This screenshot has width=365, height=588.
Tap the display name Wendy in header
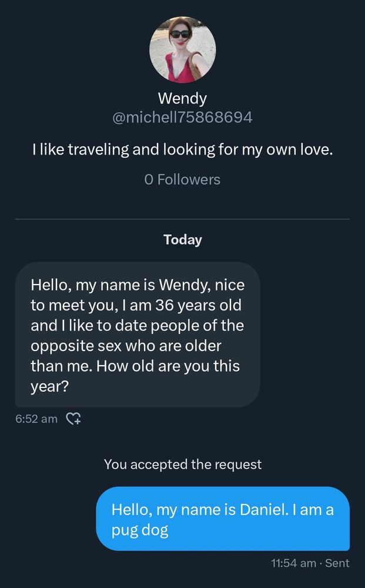click(183, 98)
